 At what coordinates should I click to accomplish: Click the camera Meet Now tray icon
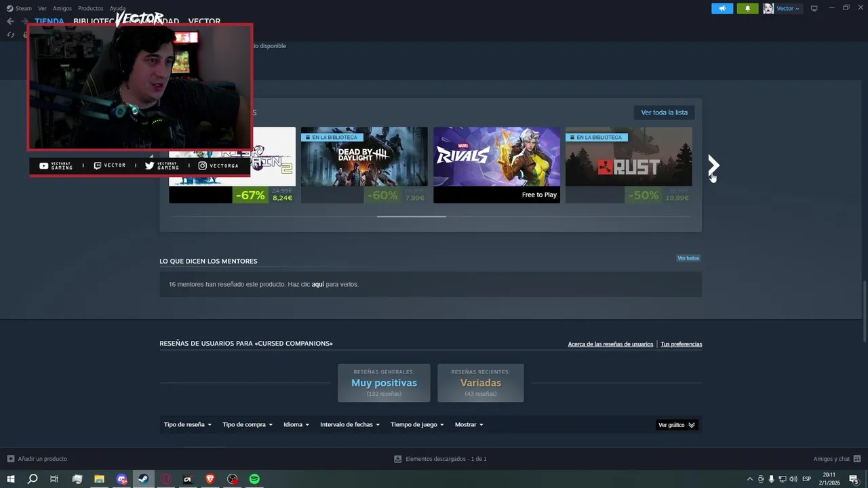760,479
